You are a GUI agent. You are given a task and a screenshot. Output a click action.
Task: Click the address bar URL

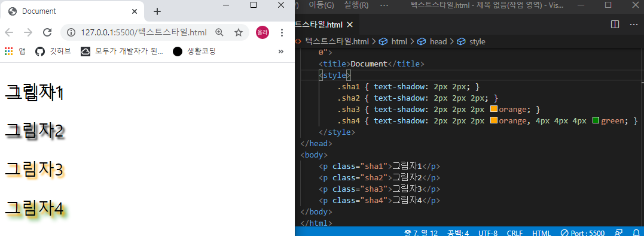(x=144, y=32)
